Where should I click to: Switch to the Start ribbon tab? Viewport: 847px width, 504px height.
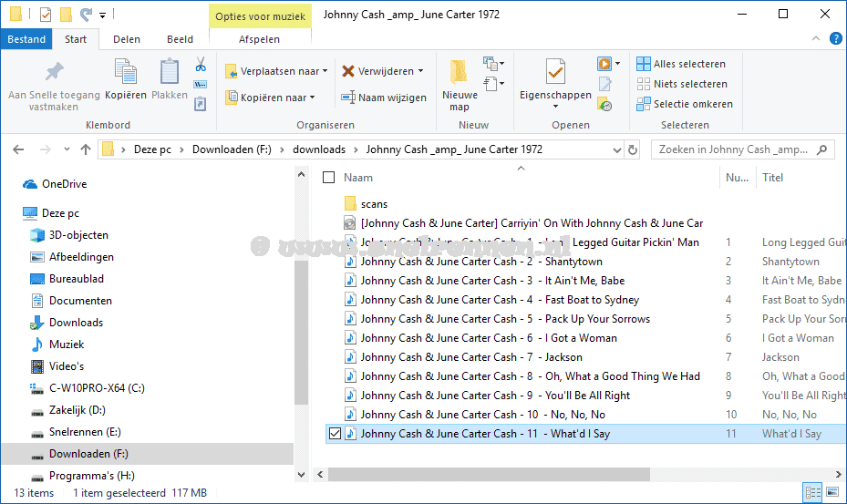coord(76,39)
